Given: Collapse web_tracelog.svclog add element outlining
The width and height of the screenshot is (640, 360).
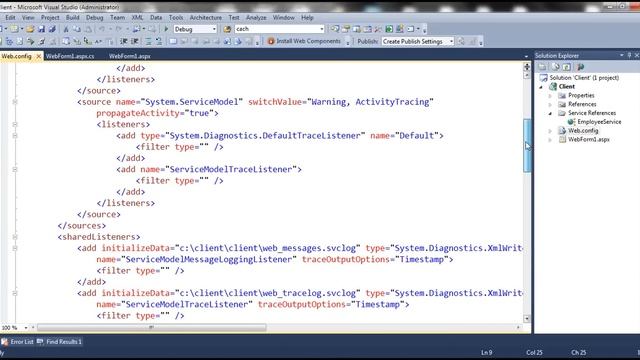Looking at the screenshot, I should pyautogui.click(x=15, y=293).
